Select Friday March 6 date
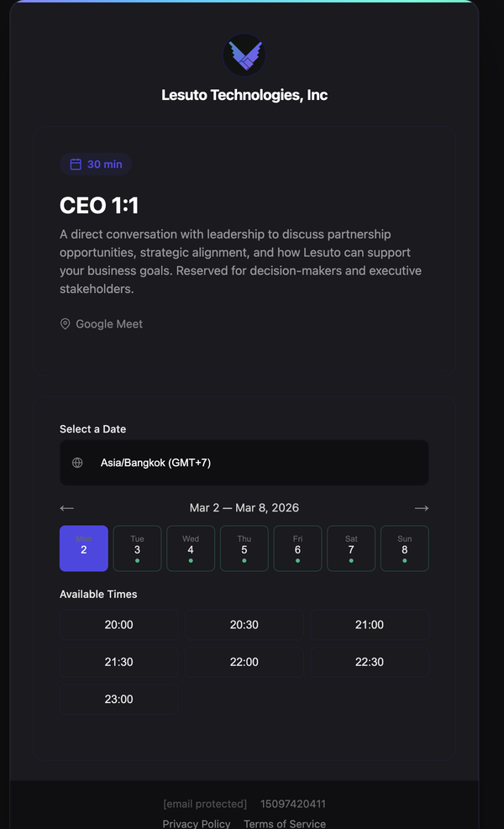 [x=297, y=548]
